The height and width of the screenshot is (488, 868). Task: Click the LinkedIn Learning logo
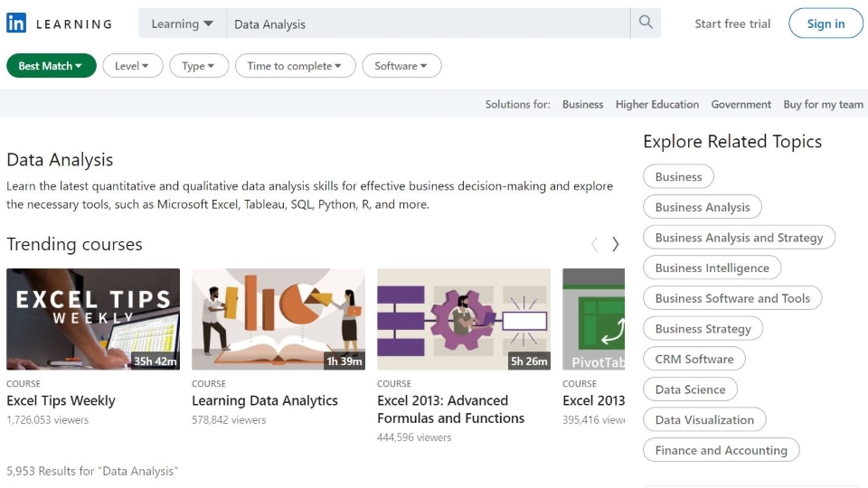click(x=60, y=23)
